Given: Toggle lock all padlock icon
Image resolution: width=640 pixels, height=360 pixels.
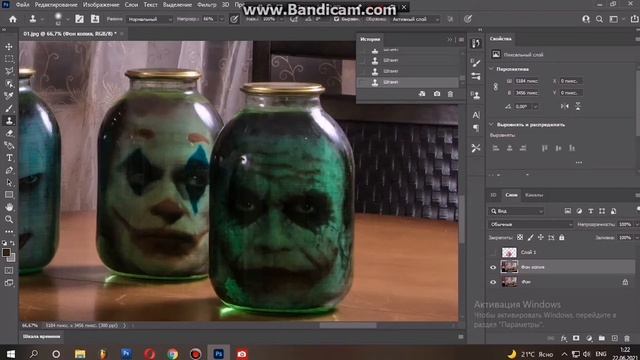Looking at the screenshot, I should pyautogui.click(x=562, y=237).
